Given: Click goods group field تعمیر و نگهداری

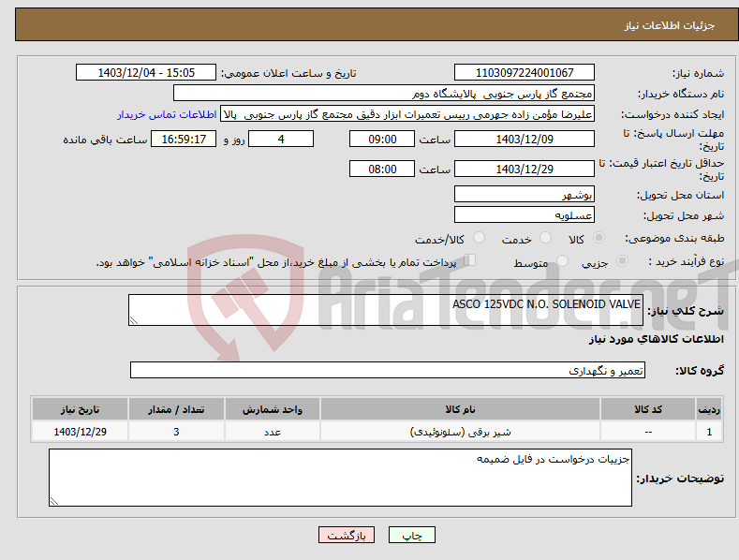Looking at the screenshot, I should pos(388,371).
